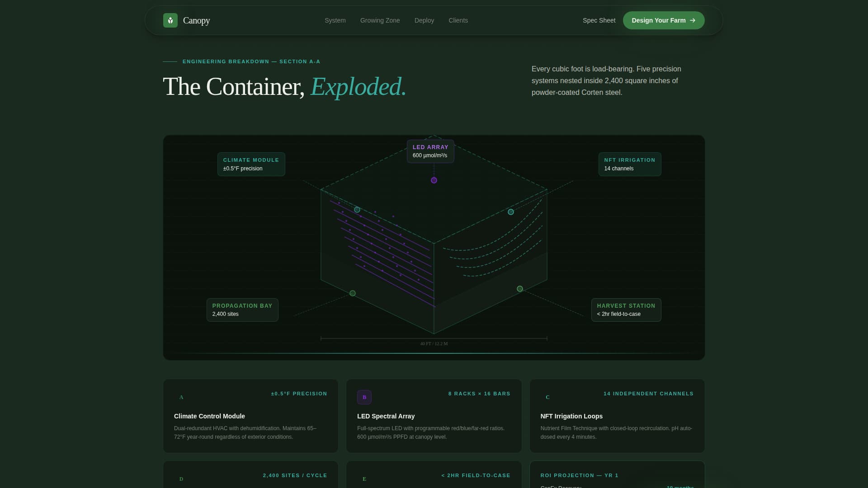Click the letter D badge icon
This screenshot has height=488, width=868.
click(181, 479)
